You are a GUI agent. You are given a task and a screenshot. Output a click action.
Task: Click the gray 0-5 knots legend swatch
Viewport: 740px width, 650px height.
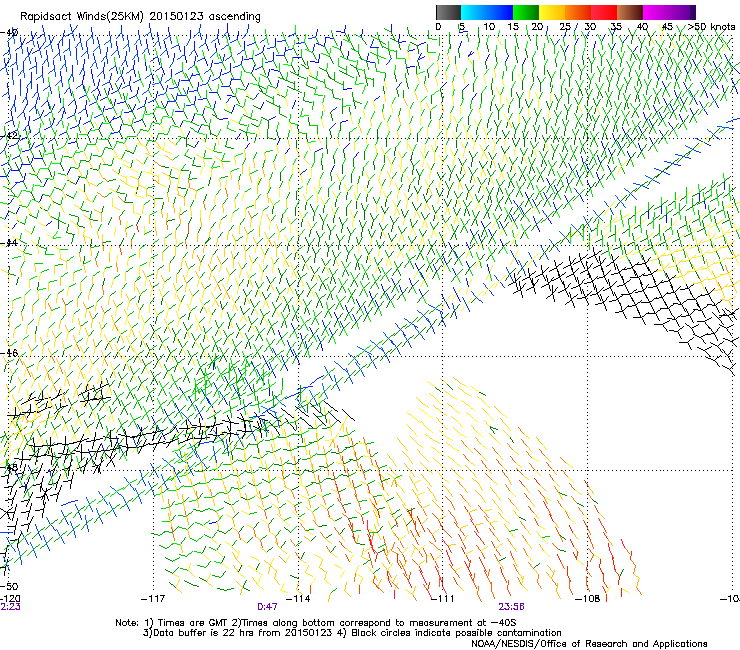pos(448,12)
